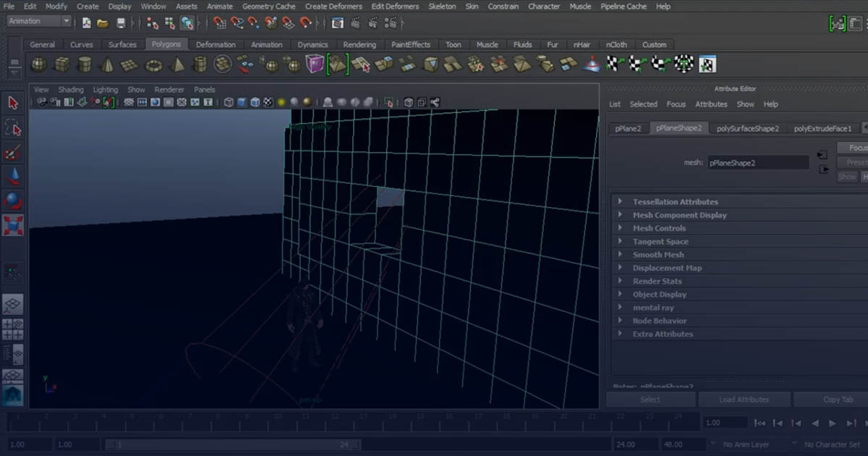Viewport: 868px width, 456px height.
Task: Switch to the Rendering shelf tab
Action: (359, 44)
